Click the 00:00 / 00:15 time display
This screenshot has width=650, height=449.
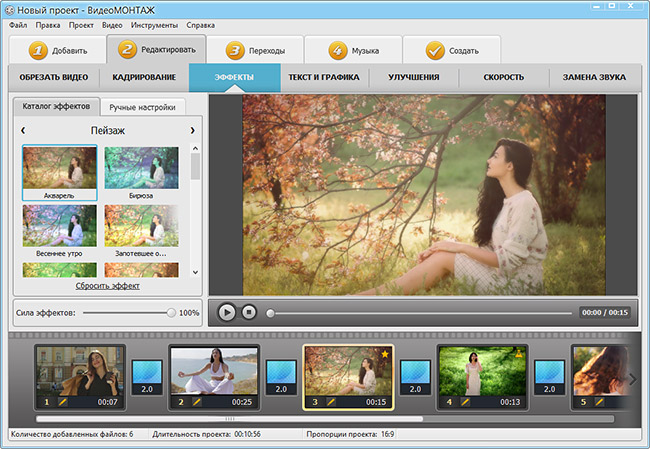click(x=605, y=313)
